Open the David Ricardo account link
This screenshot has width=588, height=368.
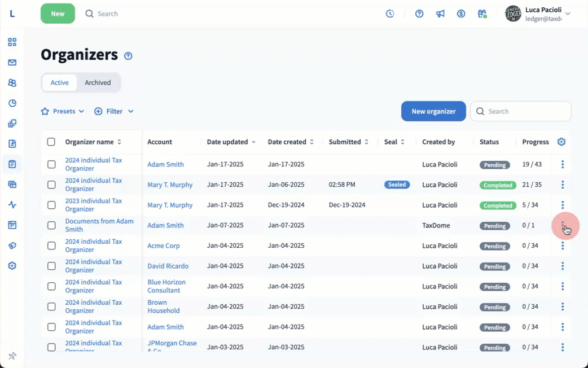(168, 266)
